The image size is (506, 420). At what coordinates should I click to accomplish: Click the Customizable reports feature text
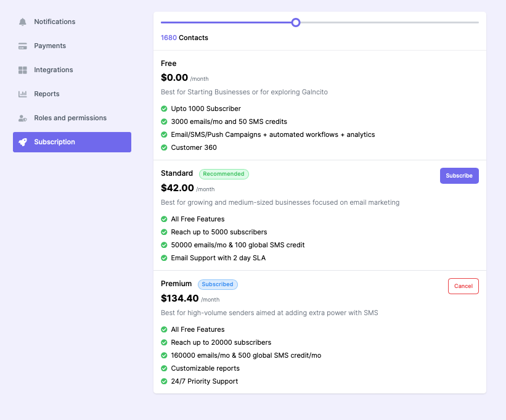point(205,368)
